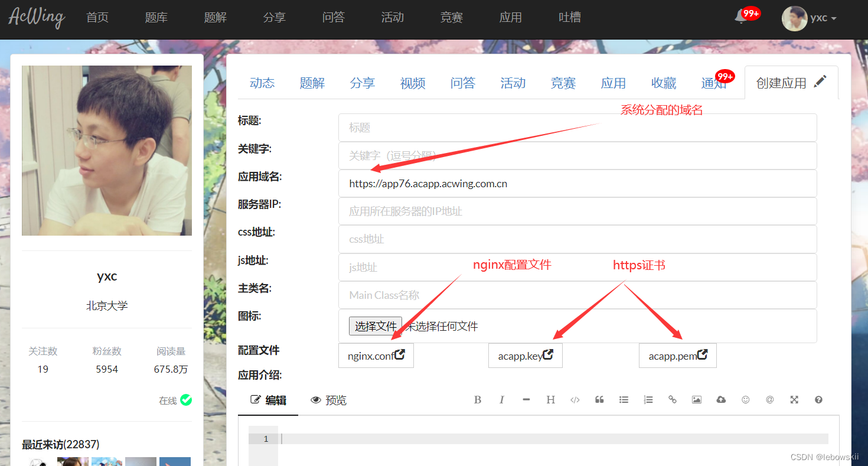The height and width of the screenshot is (466, 868).
Task: Insert image icon in editor
Action: [697, 400]
